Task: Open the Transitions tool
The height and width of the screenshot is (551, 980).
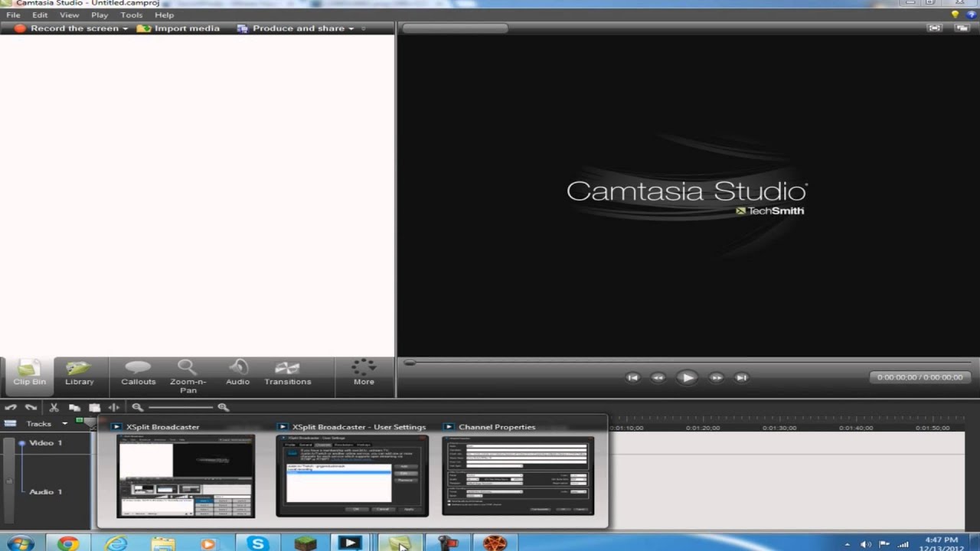Action: [288, 374]
